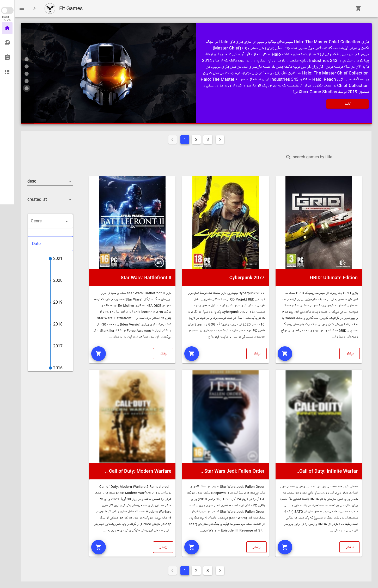The image size is (378, 588).
Task: Click بیشتر for Star Wars Jedi Fallen Order
Action: [257, 547]
